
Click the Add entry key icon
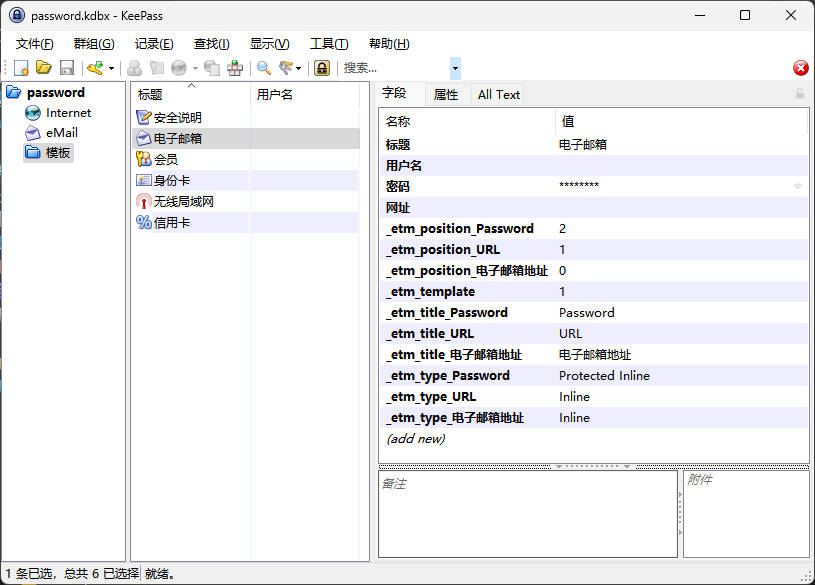coord(95,68)
